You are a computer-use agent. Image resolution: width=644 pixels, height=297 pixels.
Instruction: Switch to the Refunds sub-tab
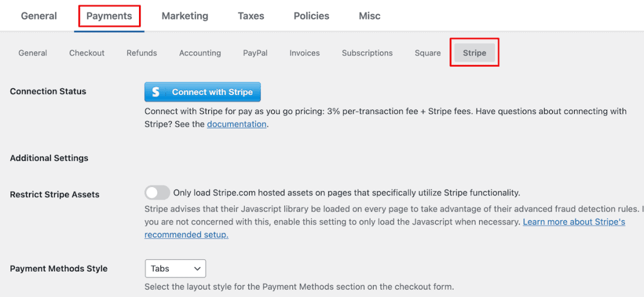coord(142,53)
